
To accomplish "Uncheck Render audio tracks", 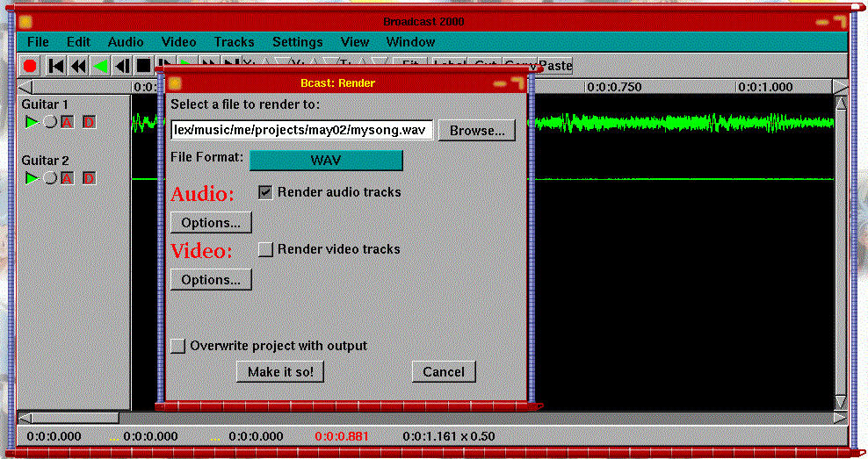I will coord(265,191).
